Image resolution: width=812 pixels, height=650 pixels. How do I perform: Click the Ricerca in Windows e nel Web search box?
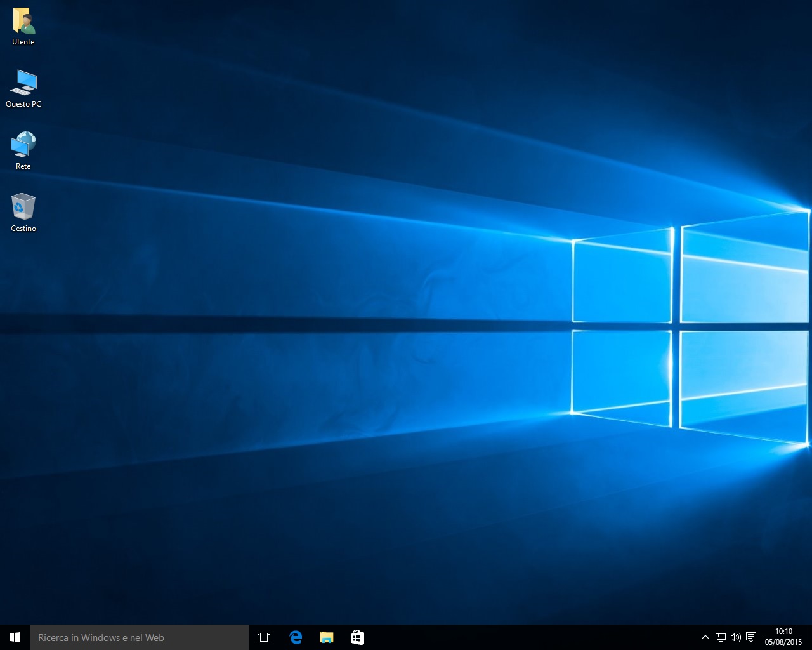[140, 637]
